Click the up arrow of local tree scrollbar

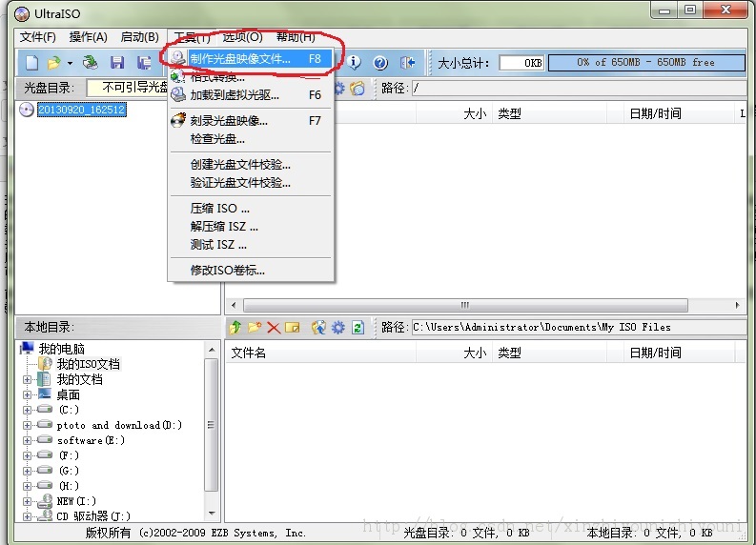212,350
